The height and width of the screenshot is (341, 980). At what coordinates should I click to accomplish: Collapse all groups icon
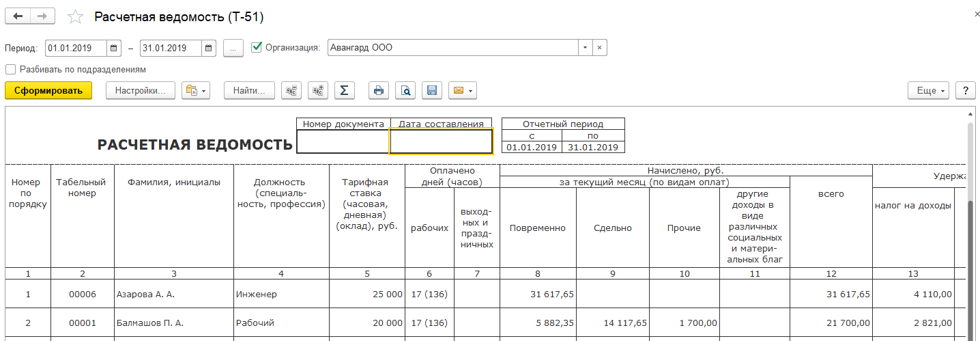(x=292, y=90)
